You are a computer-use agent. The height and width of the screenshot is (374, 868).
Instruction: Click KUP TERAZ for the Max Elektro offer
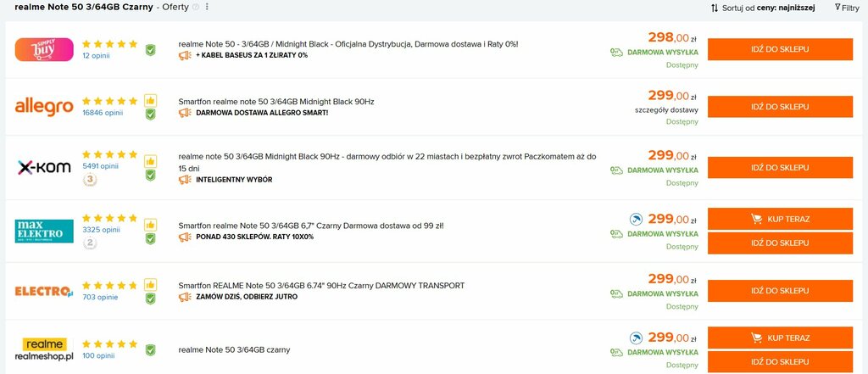pyautogui.click(x=780, y=219)
